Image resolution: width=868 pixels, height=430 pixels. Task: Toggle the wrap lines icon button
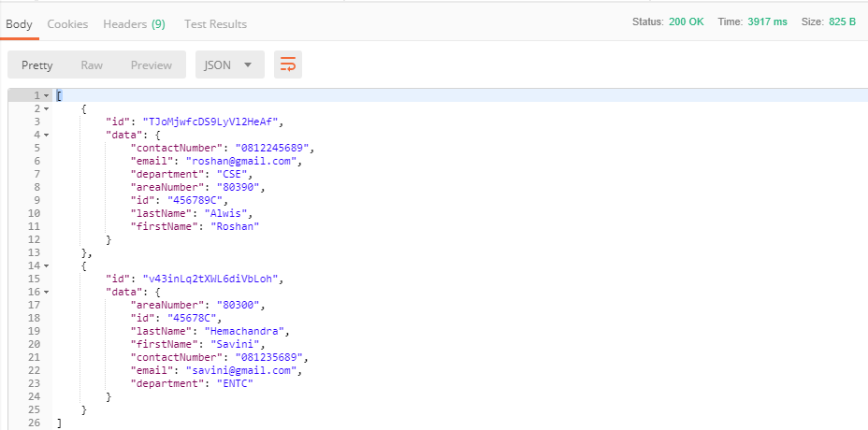[x=288, y=64]
